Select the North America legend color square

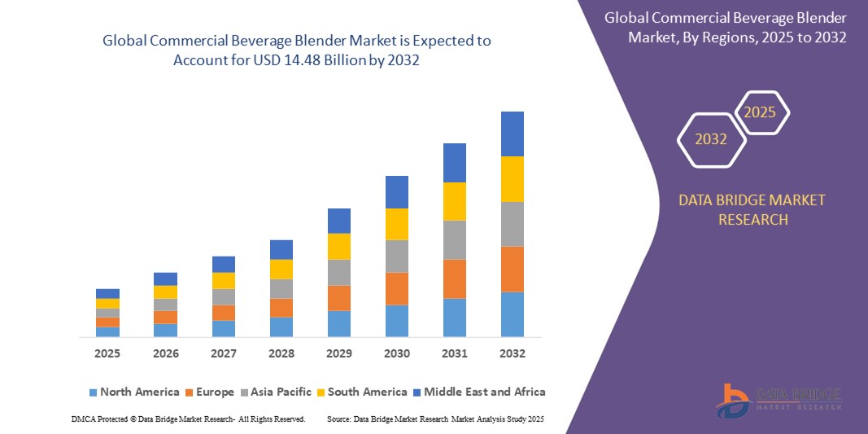pos(93,392)
